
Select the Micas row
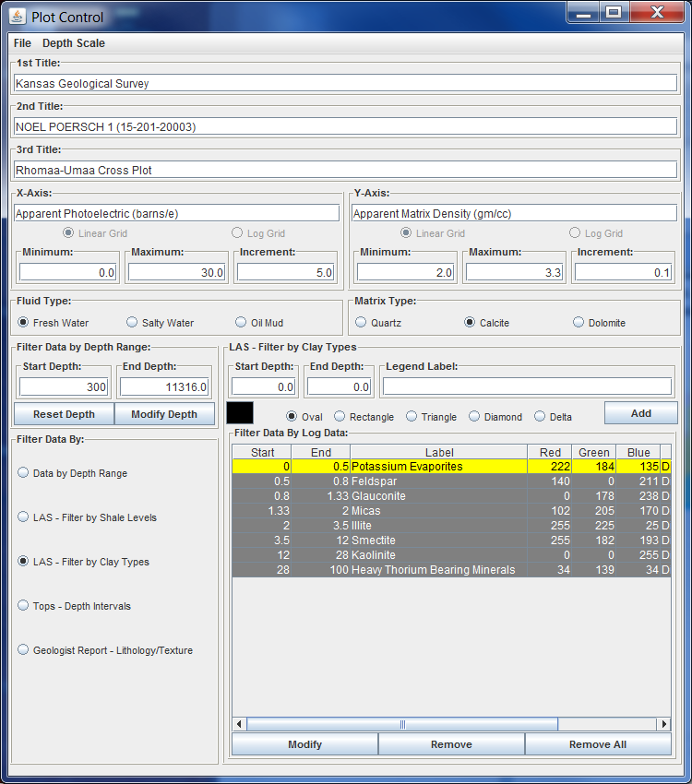click(x=451, y=510)
